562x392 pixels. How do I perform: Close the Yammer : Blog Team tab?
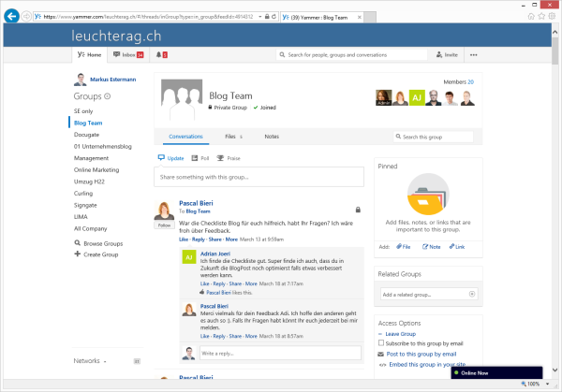[x=359, y=17]
